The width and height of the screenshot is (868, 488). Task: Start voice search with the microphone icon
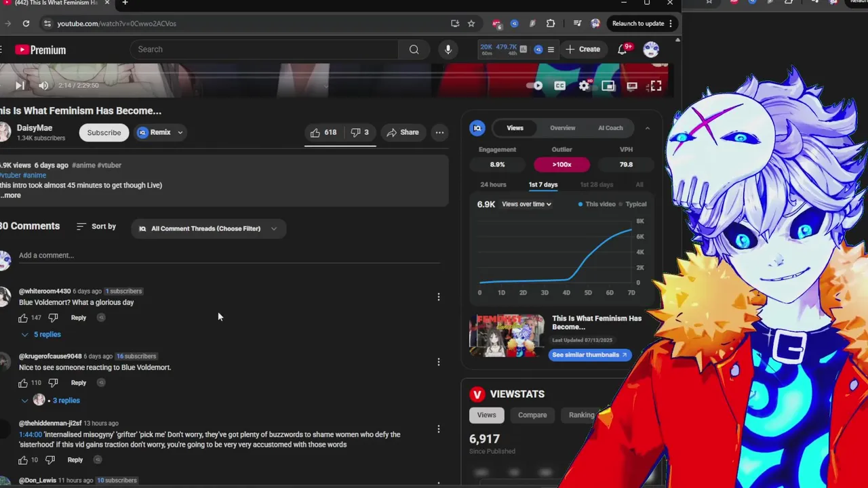pos(448,49)
